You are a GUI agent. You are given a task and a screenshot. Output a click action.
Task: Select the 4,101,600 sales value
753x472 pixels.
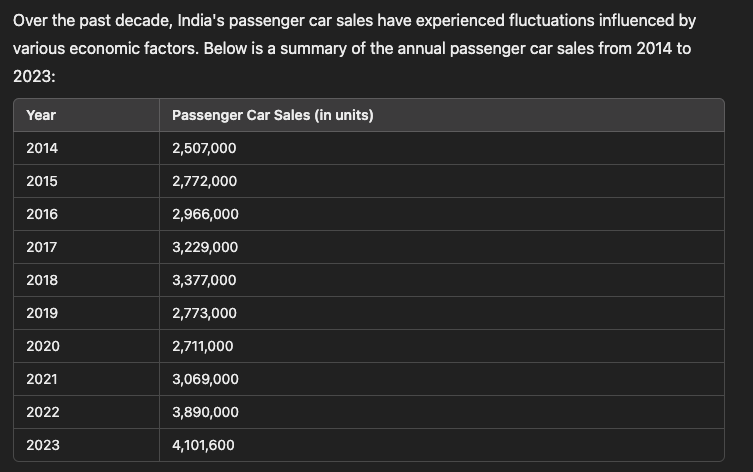coord(203,445)
